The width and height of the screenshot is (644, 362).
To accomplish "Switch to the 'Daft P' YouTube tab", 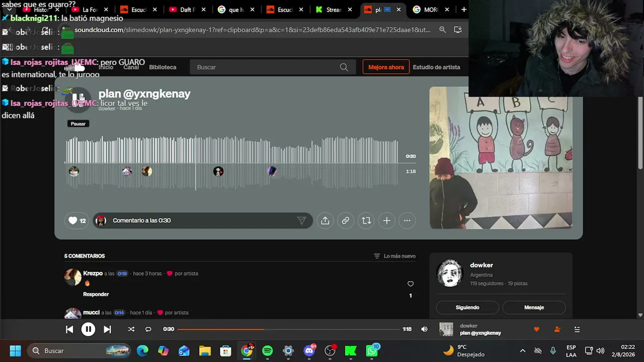I will tap(188, 10).
